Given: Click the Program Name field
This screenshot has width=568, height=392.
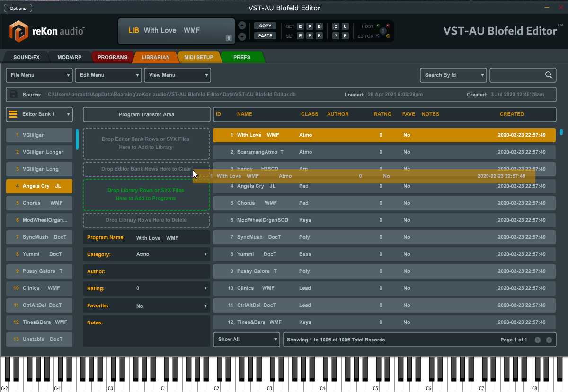Looking at the screenshot, I should coord(147,238).
